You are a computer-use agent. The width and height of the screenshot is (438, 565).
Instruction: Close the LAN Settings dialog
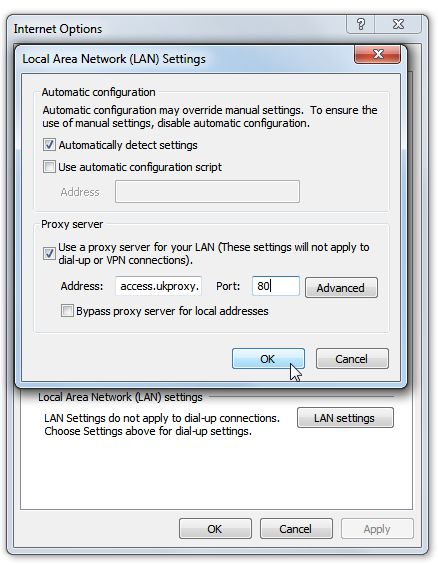point(377,54)
